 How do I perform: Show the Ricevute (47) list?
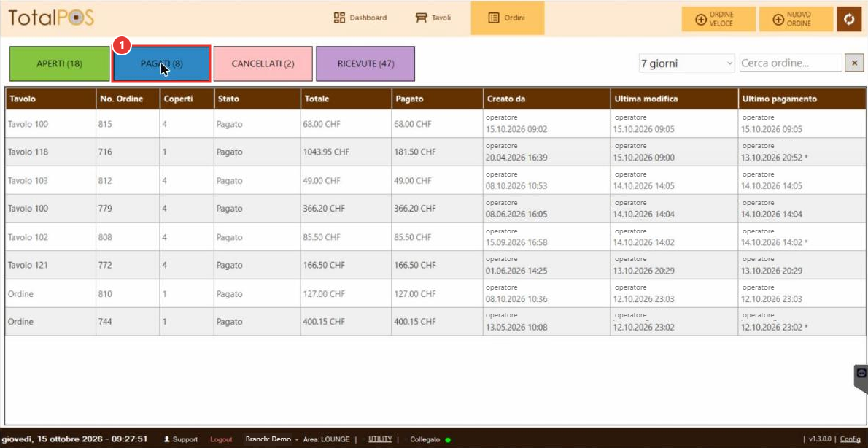365,63
